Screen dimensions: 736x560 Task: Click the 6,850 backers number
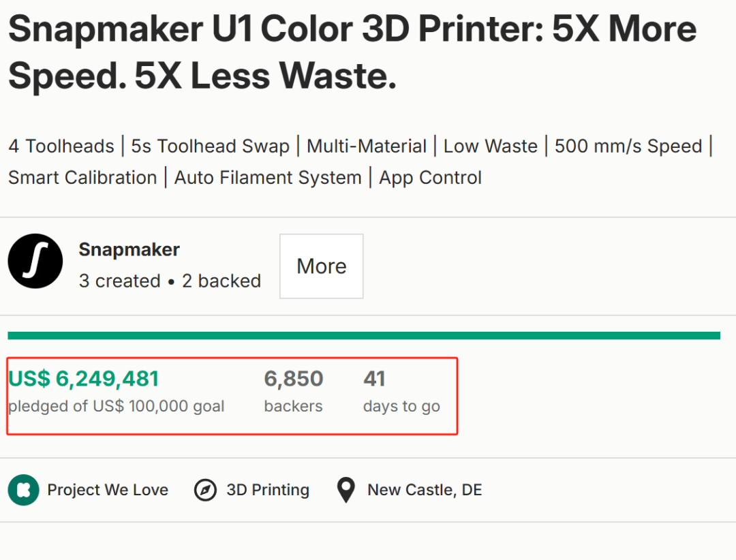coord(294,378)
